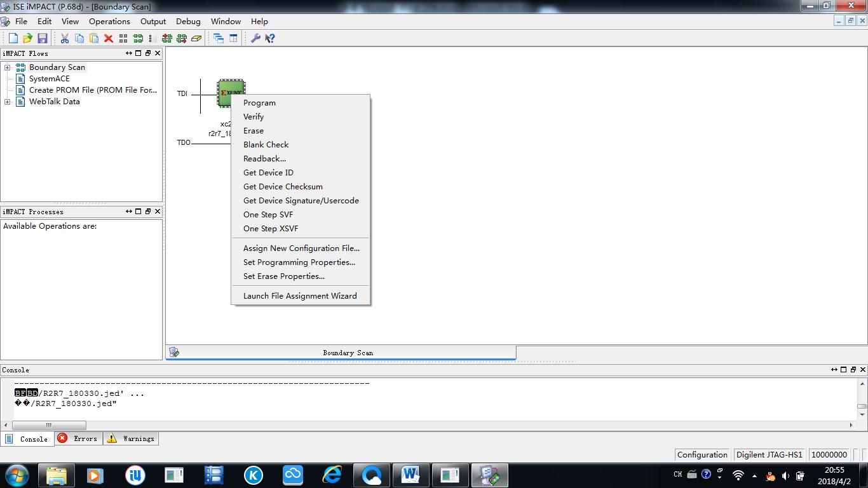868x488 pixels.
Task: Choose Get Device ID menu entry
Action: [x=301, y=173]
